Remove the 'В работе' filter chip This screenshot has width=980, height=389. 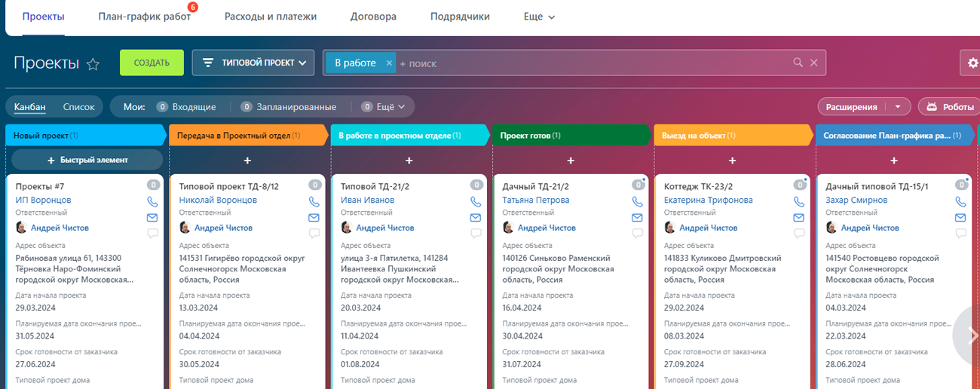pos(389,63)
